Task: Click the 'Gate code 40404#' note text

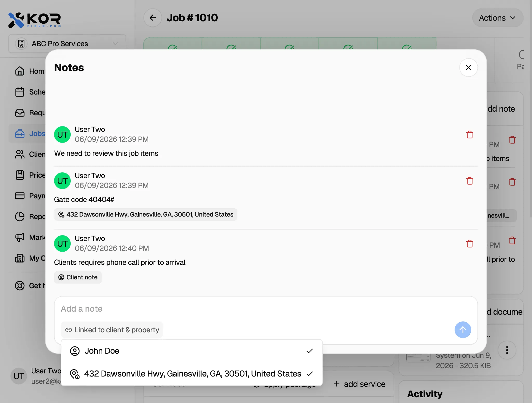Action: (84, 199)
